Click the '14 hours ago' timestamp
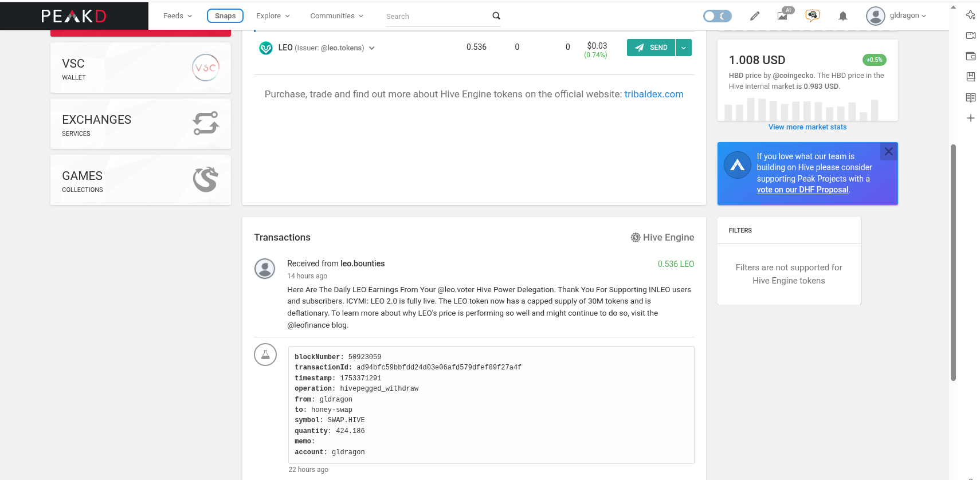 click(307, 276)
